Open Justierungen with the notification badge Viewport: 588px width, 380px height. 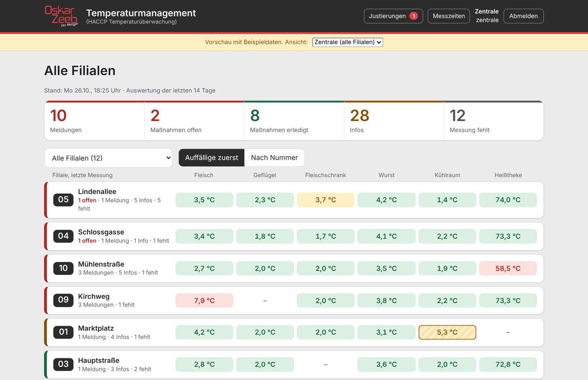pos(393,16)
